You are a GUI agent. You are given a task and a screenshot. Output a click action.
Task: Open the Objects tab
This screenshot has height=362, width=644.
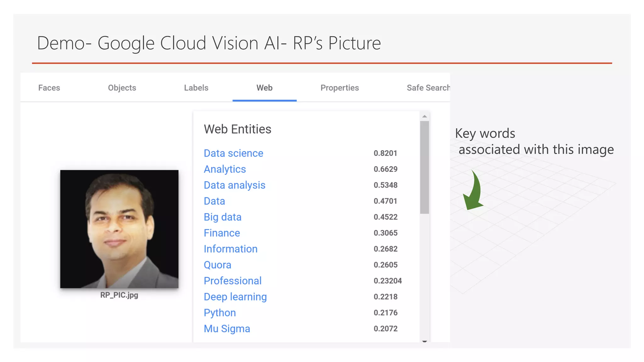122,88
